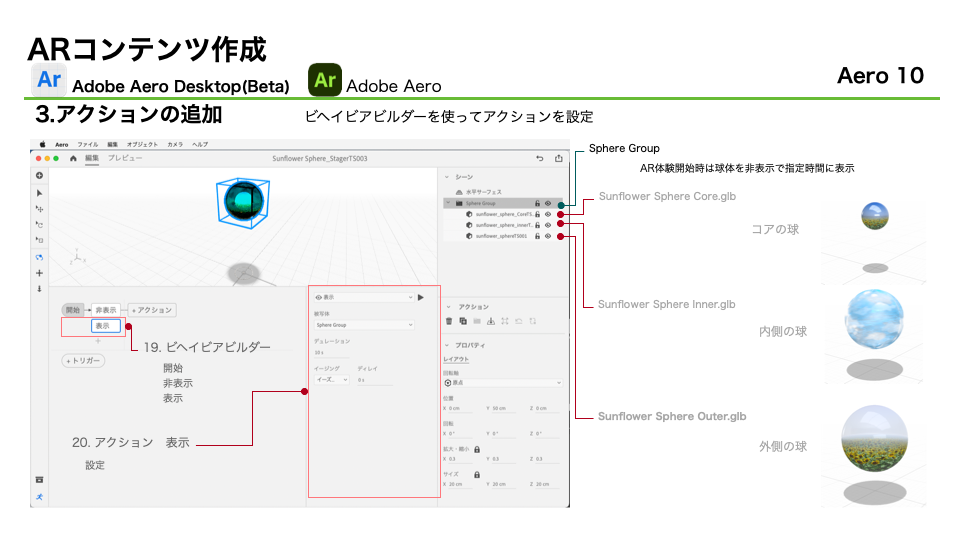Play the 表示 action preview
Image resolution: width=960 pixels, height=540 pixels.
click(421, 298)
